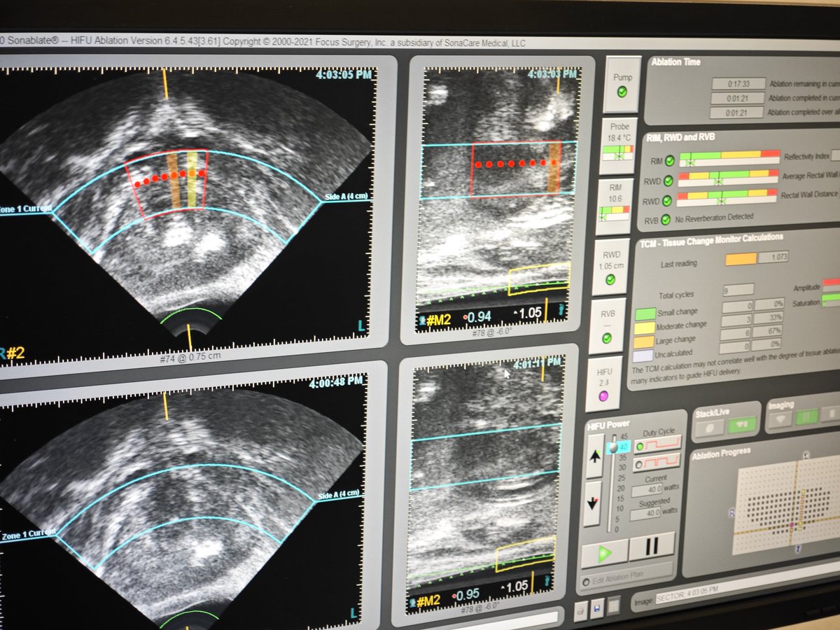Select the RWD 1.05 cm indicator button

click(610, 267)
